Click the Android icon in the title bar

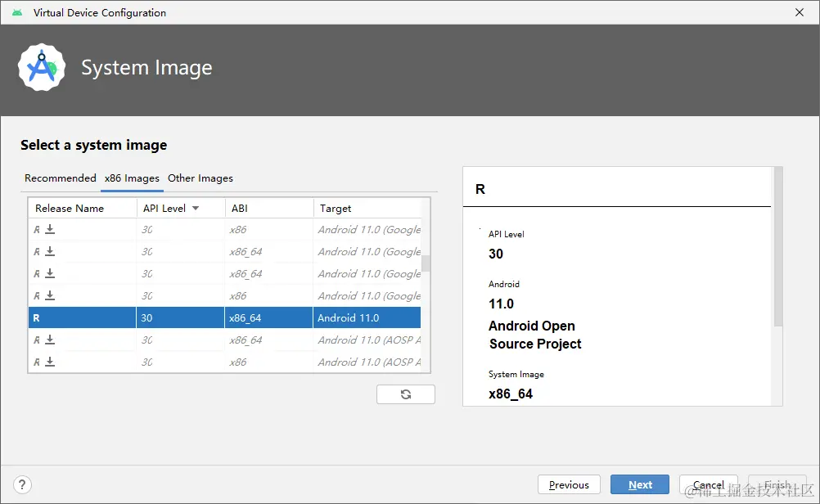point(17,12)
